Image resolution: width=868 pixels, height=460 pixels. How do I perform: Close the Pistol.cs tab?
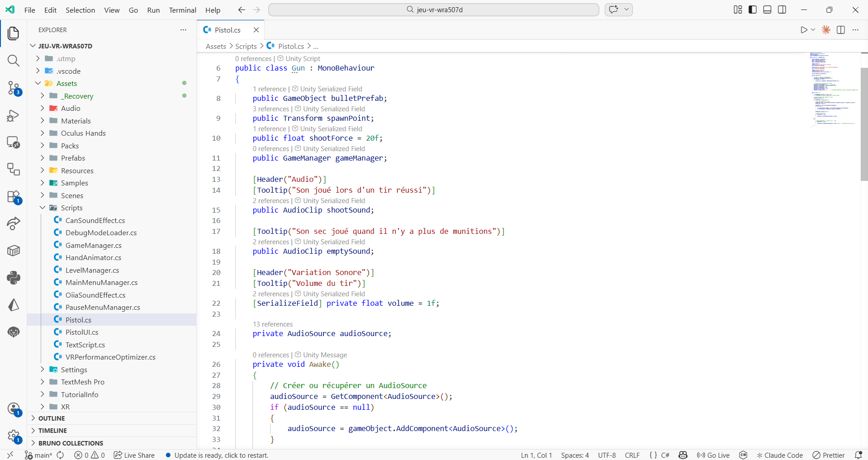[x=256, y=30]
